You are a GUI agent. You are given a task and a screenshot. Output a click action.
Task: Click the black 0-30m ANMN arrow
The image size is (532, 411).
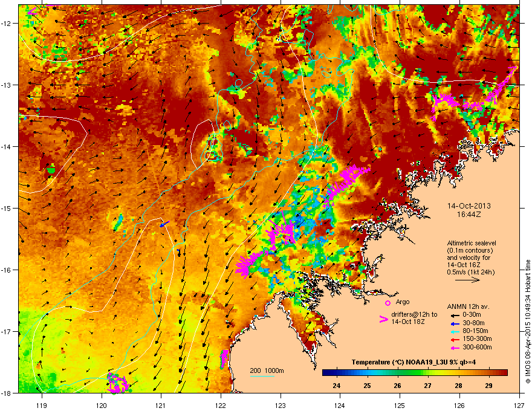point(455,316)
